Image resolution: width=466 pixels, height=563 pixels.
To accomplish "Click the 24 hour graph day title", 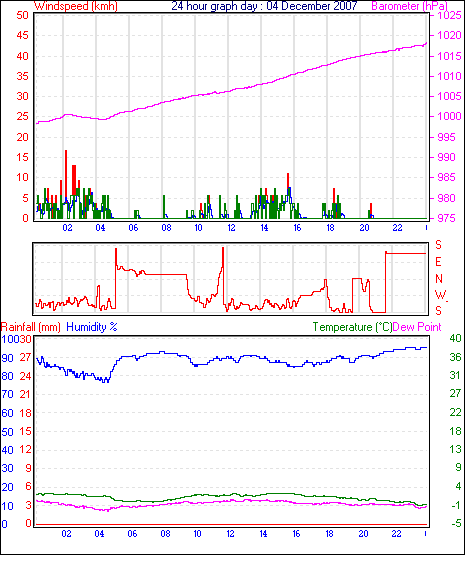I will pyautogui.click(x=264, y=6).
